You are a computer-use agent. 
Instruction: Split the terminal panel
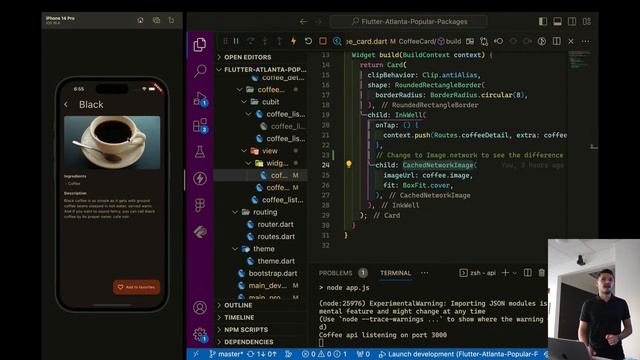point(527,273)
